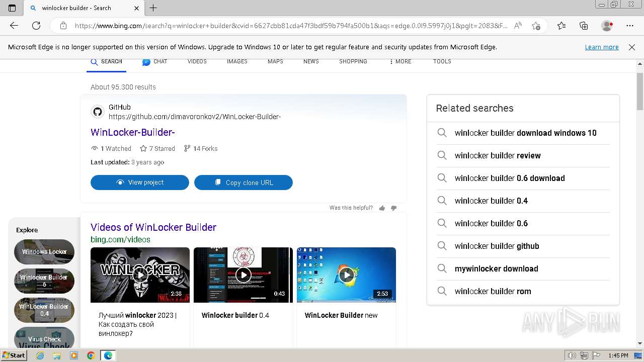Viewport: 644px width, 362px height.
Task: Go back to previous page
Action: coord(14,26)
